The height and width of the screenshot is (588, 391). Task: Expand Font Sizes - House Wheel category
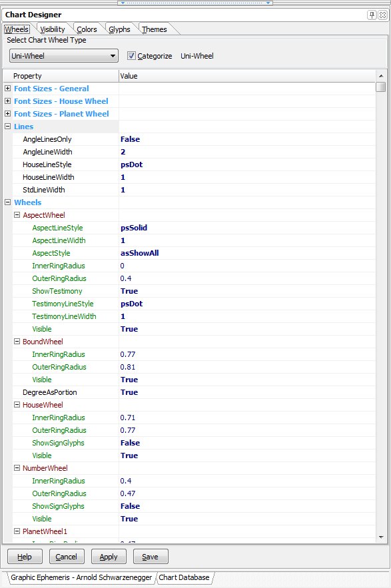click(x=7, y=101)
